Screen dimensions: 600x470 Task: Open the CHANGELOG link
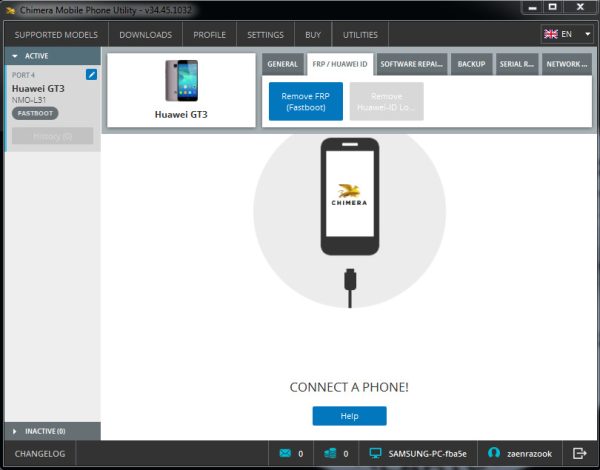click(x=40, y=454)
